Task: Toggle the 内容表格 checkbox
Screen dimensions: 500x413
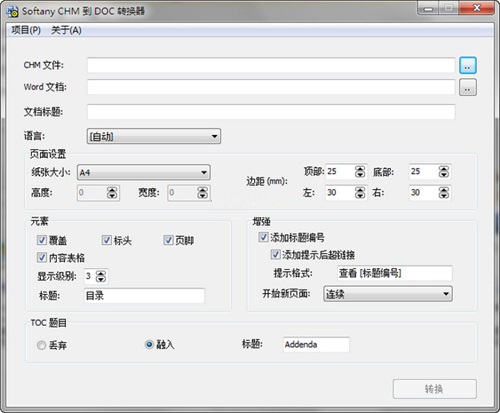Action: [x=42, y=257]
